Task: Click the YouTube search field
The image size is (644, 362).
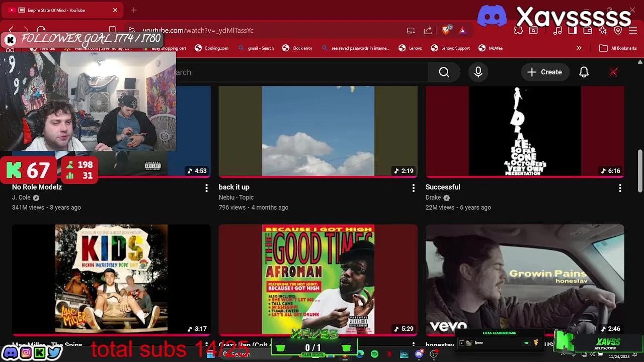Action: (x=302, y=72)
